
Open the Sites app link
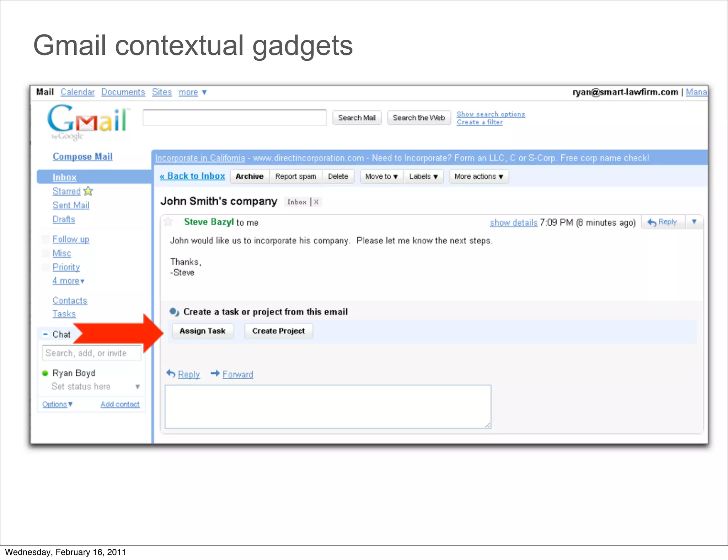pos(162,92)
